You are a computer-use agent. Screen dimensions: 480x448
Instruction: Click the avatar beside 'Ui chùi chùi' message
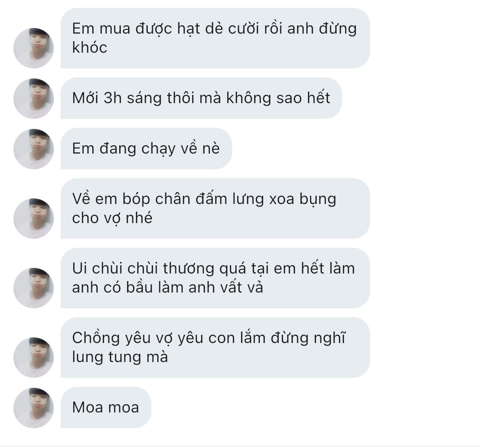(x=34, y=288)
